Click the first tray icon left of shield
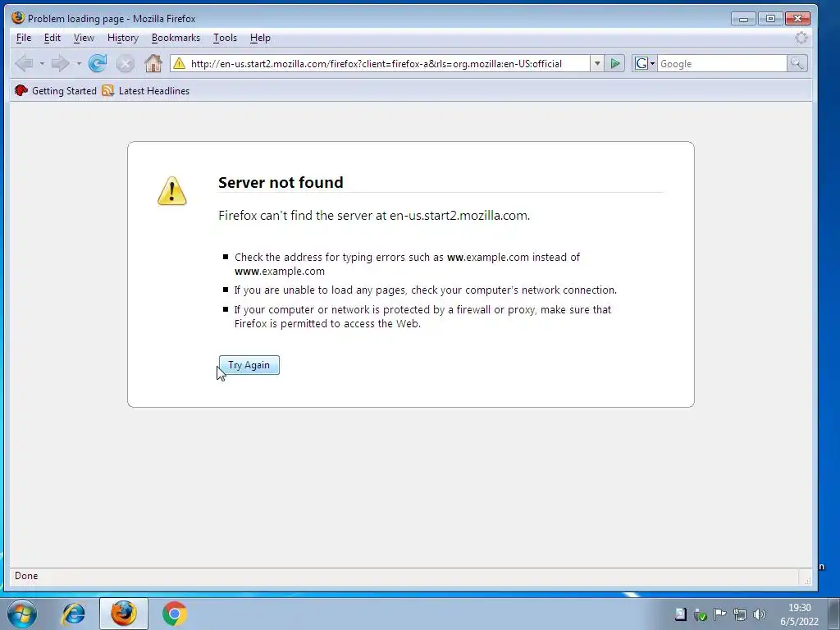This screenshot has width=840, height=630. 680,614
